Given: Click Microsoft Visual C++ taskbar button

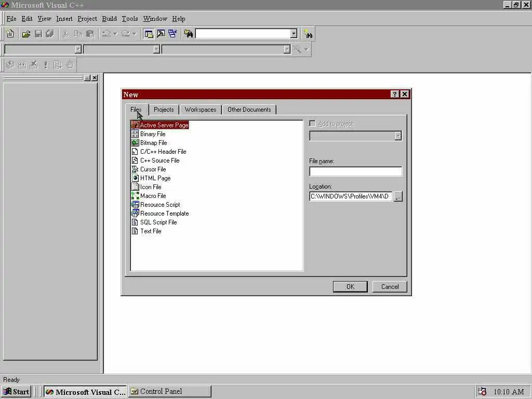Looking at the screenshot, I should click(x=85, y=392).
